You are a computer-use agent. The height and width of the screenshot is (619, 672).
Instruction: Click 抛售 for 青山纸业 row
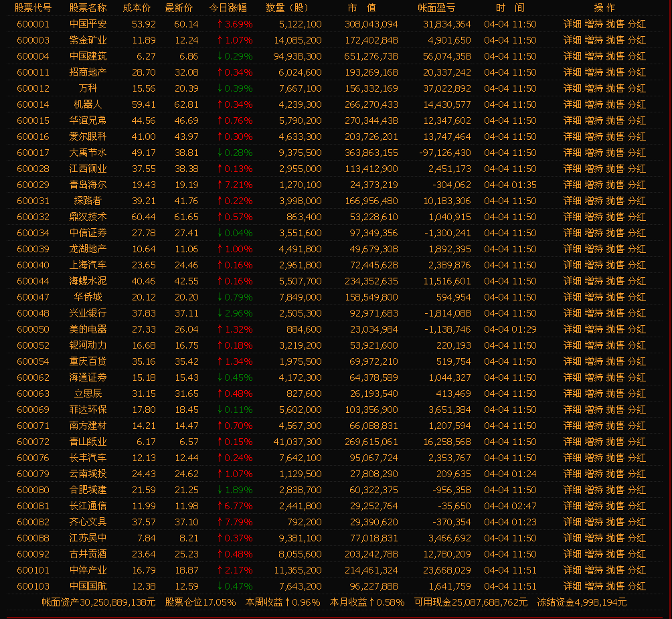click(615, 442)
